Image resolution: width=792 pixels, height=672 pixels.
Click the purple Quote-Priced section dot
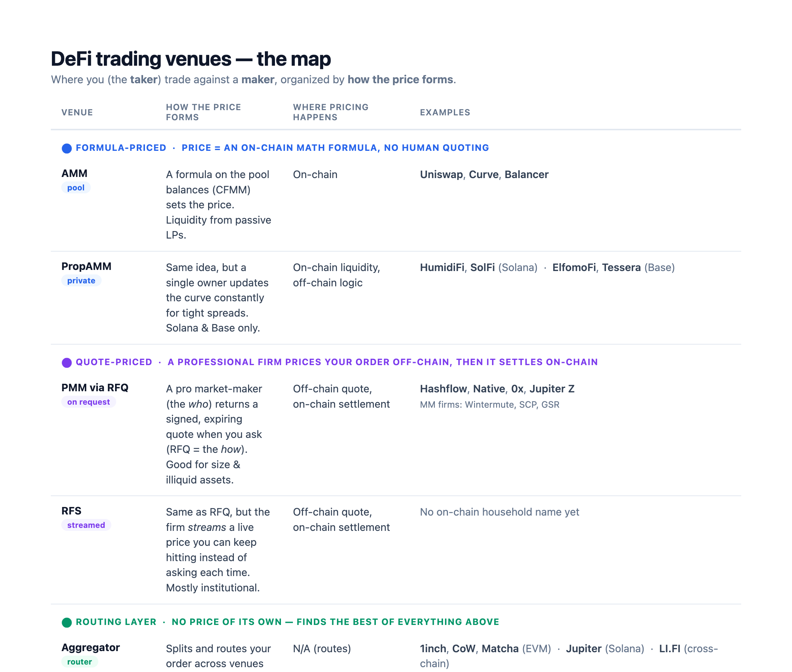pos(67,362)
